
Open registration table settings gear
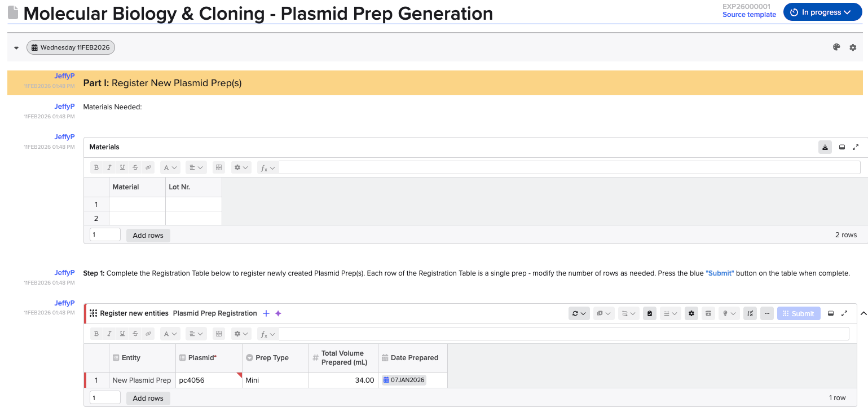pos(692,313)
